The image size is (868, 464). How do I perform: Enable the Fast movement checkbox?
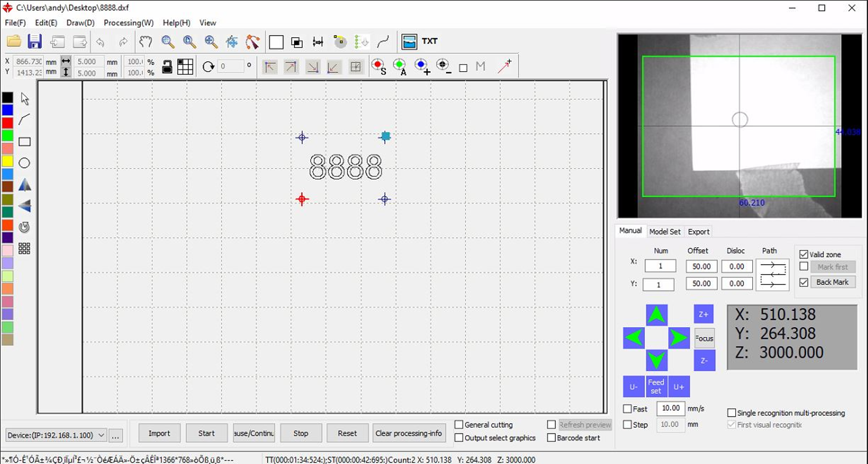[x=628, y=409]
